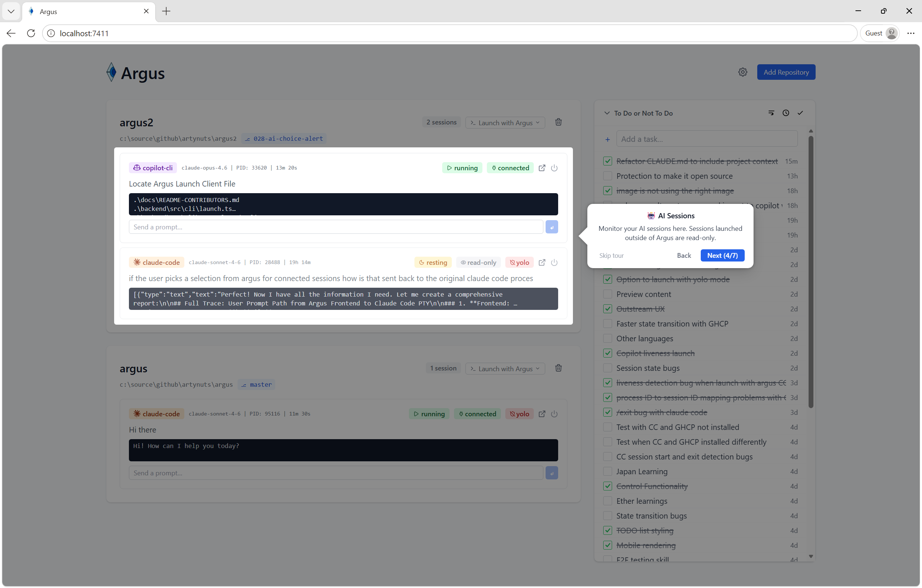Expand the Launch with Argus dropdown for argus

tap(505, 368)
